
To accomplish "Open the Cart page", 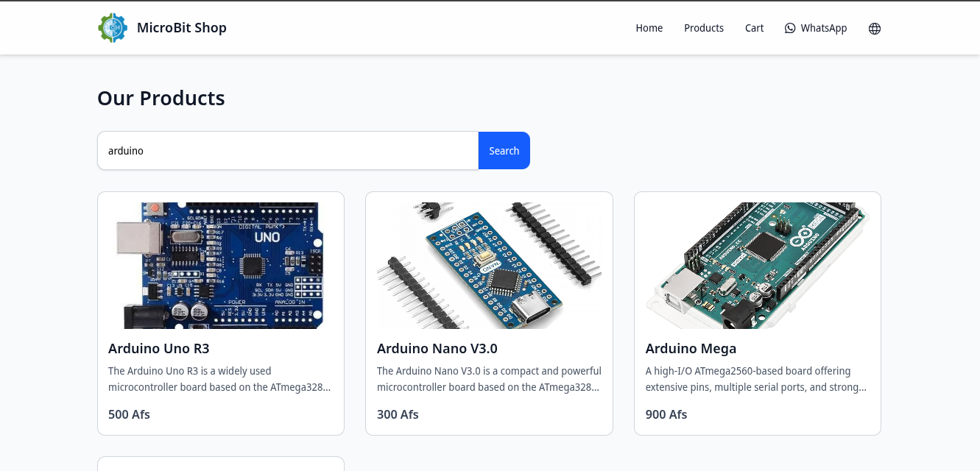I will (755, 28).
